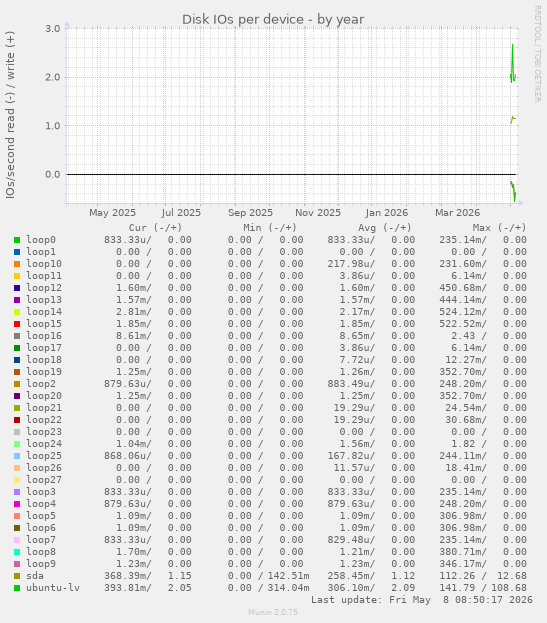Click loop16 max value '2.43'

tap(463, 336)
